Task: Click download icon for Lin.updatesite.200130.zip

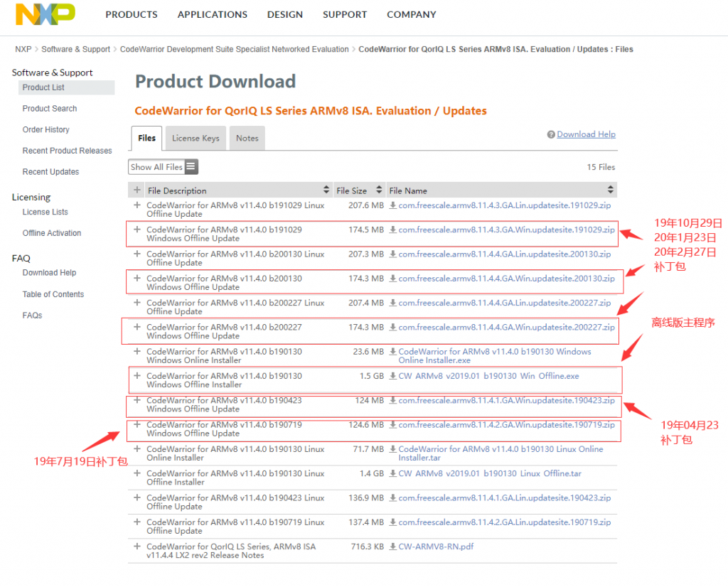Action: pyautogui.click(x=392, y=254)
